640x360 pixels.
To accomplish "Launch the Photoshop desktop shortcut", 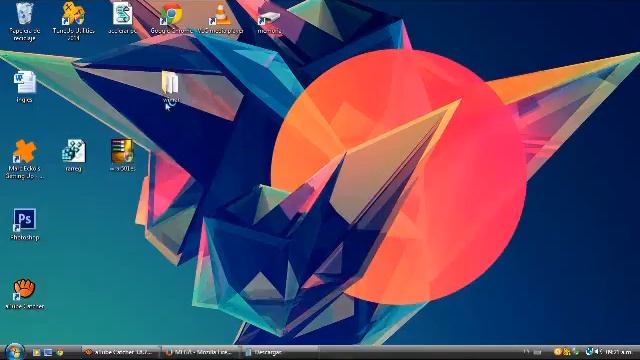I will point(24,224).
